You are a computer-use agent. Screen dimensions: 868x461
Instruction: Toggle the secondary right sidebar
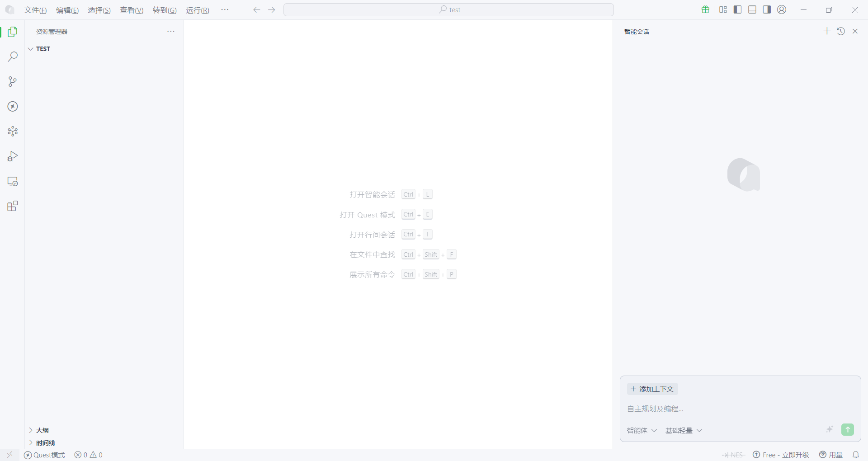(x=767, y=9)
